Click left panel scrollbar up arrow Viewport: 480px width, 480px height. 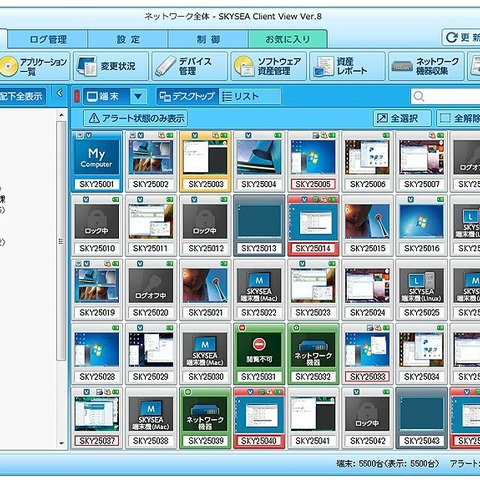point(61,116)
